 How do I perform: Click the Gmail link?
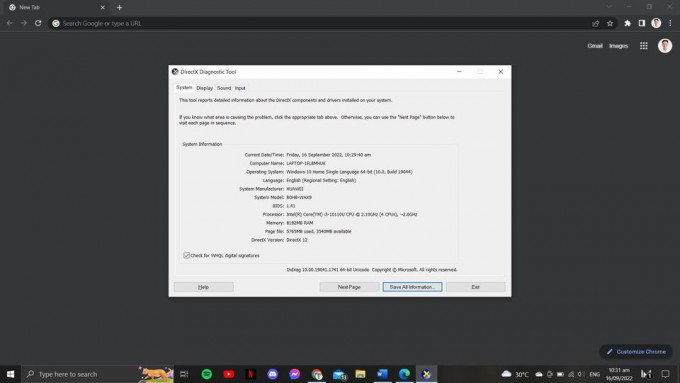pyautogui.click(x=595, y=46)
